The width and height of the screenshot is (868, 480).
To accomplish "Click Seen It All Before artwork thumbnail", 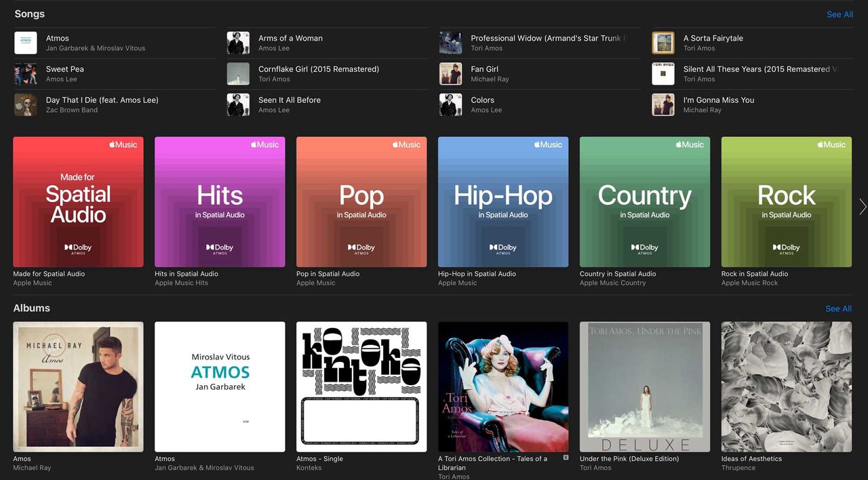I will 238,104.
